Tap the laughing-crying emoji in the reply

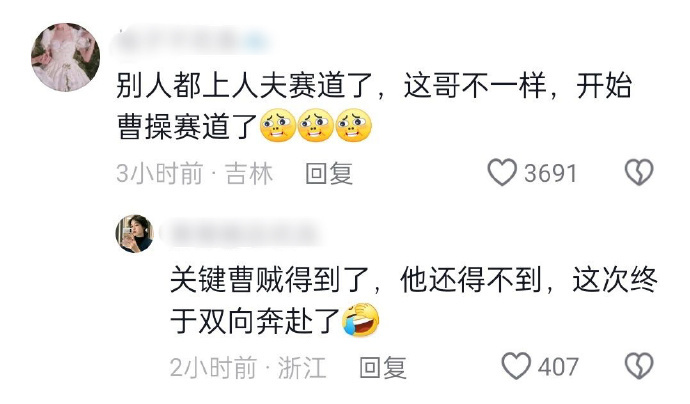click(361, 320)
